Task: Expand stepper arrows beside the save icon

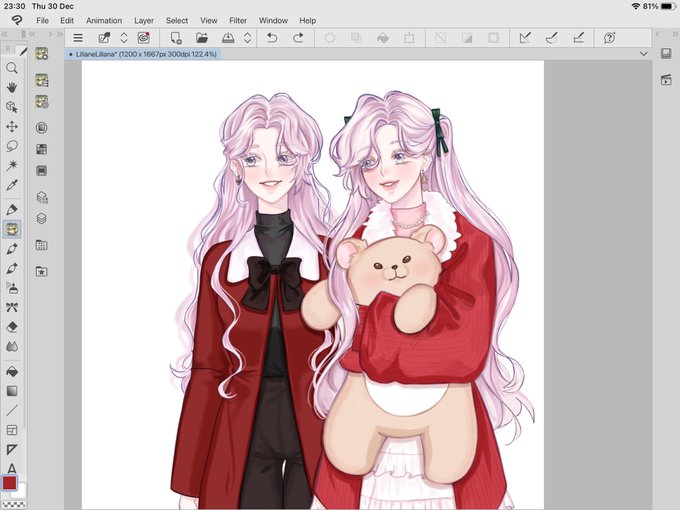Action: (247, 38)
